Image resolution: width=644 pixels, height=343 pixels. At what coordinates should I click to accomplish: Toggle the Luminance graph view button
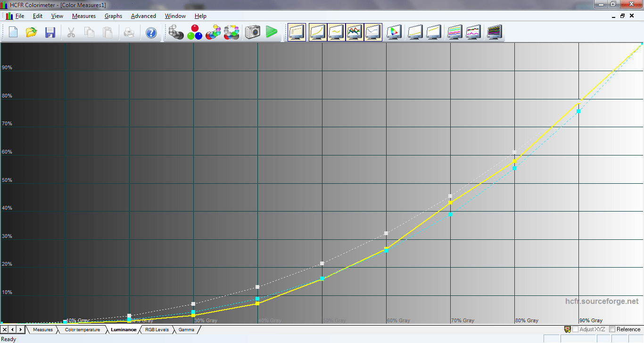tap(317, 32)
